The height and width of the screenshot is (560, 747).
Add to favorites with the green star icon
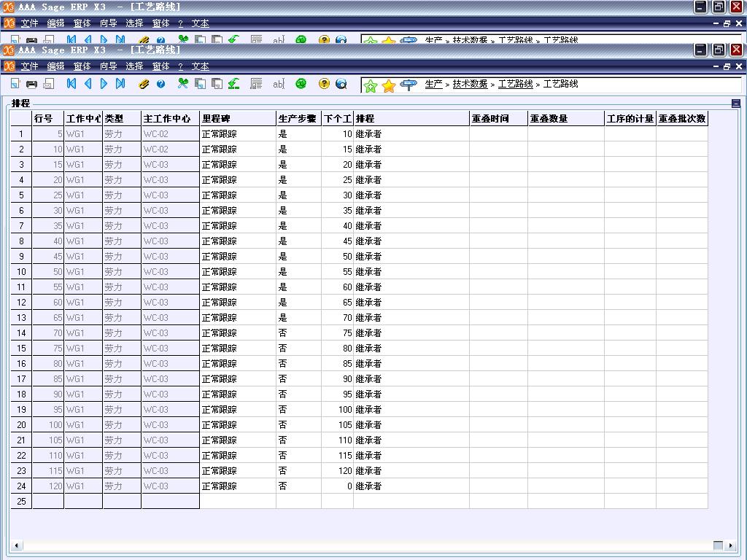371,86
